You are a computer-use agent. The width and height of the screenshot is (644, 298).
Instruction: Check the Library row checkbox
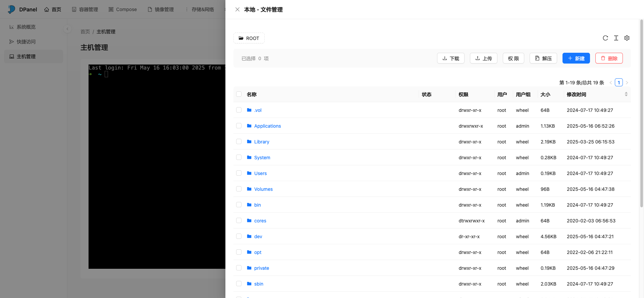pos(239,141)
